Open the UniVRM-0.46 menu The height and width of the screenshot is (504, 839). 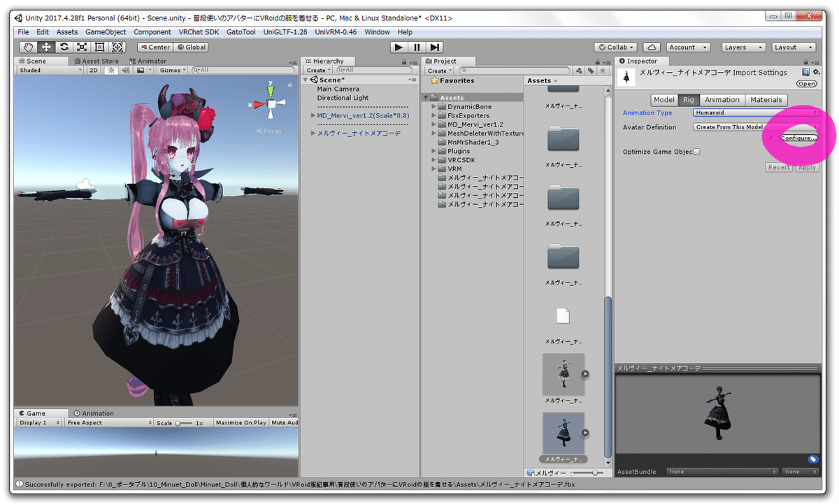(x=336, y=32)
